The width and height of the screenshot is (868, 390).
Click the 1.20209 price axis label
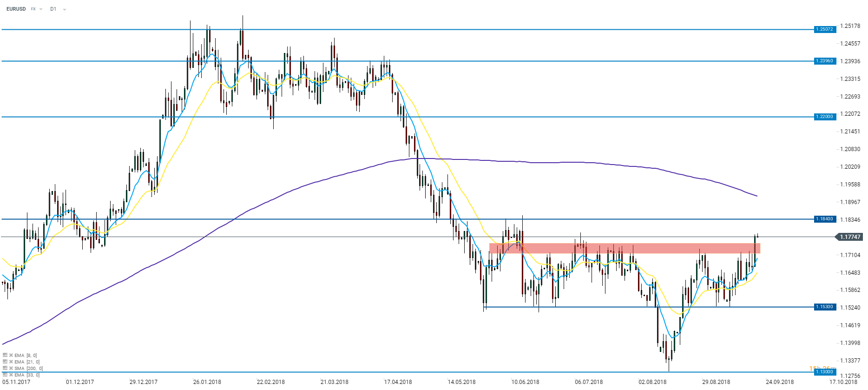[x=850, y=167]
